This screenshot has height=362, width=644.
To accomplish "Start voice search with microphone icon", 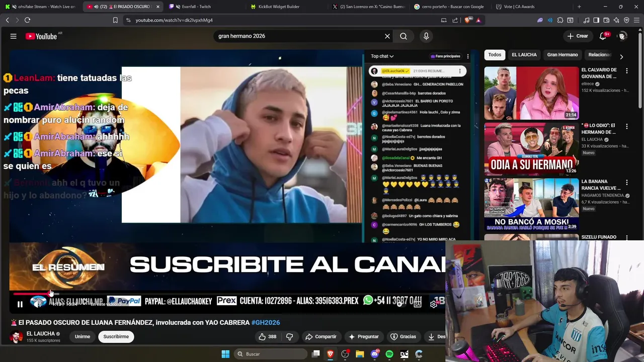I will coord(426,36).
